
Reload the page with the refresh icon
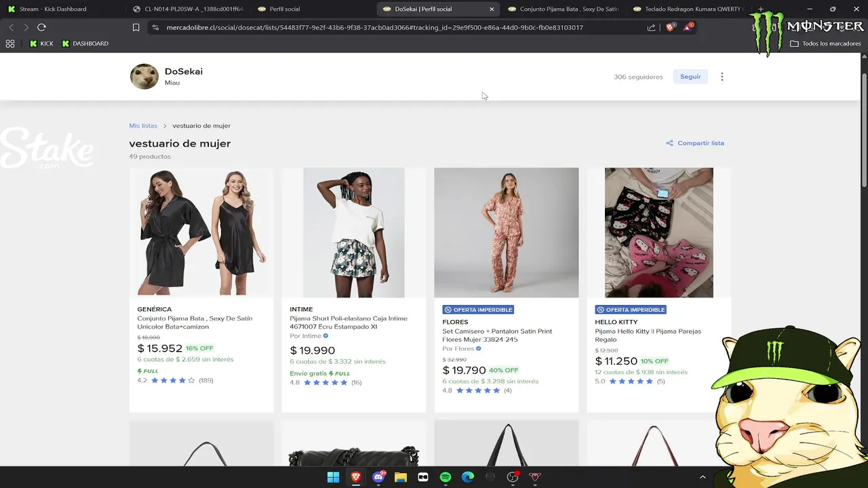click(41, 27)
